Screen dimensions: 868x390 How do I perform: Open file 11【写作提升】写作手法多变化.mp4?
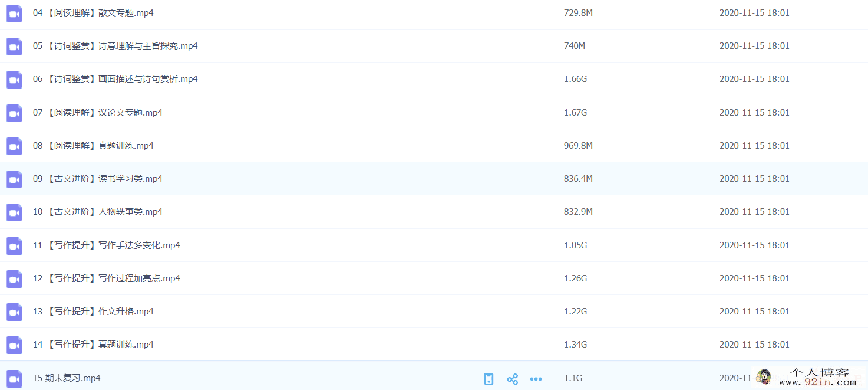(107, 245)
